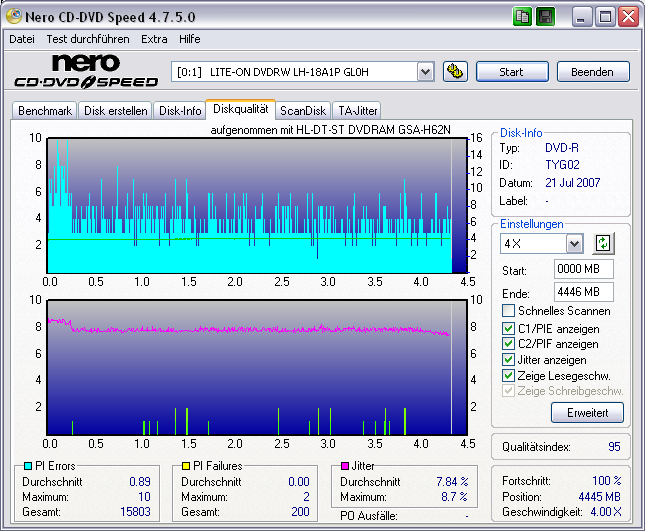
Task: Click the Nero CD-DVD Speed logo
Action: (x=86, y=71)
